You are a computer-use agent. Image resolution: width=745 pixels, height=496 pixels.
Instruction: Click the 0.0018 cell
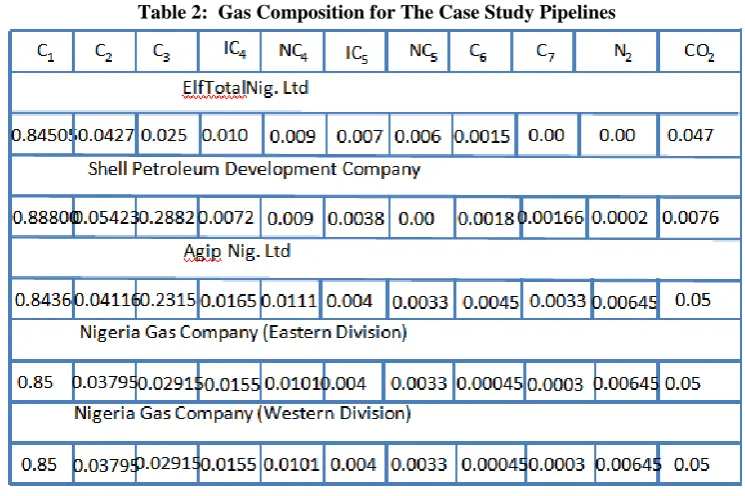point(486,219)
